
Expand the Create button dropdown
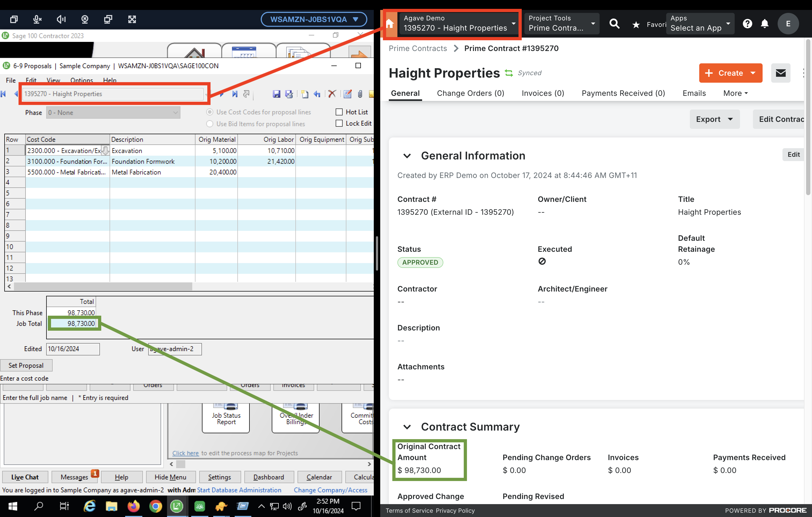(x=753, y=73)
